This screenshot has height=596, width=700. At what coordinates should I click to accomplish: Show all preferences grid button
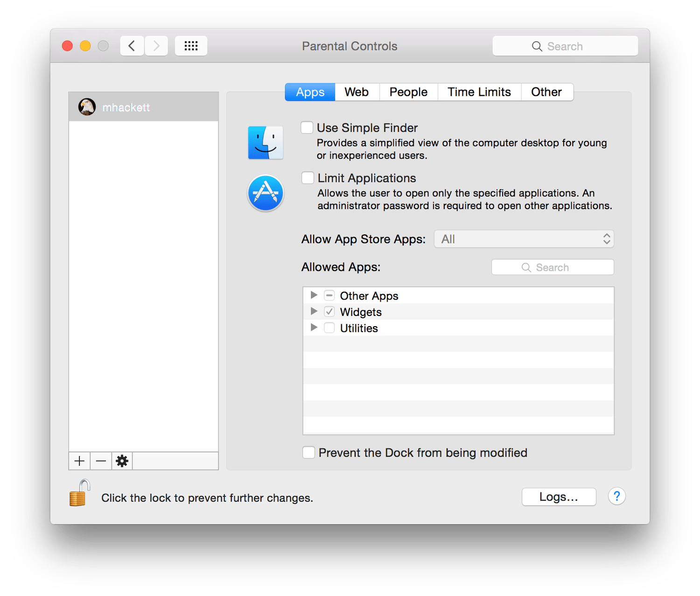coord(191,46)
